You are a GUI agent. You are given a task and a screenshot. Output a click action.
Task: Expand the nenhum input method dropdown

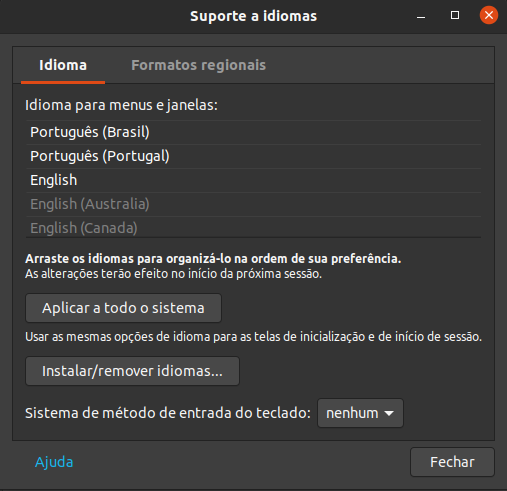point(360,413)
